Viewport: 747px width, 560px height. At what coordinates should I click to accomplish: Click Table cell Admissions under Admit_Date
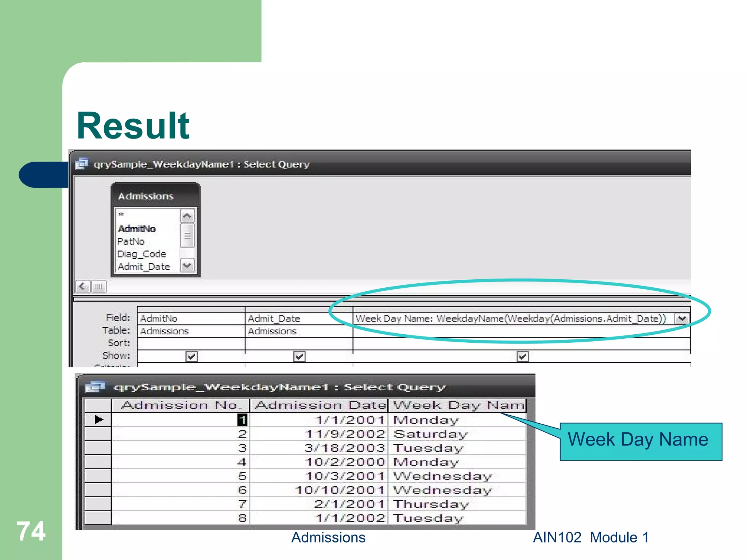tap(299, 331)
